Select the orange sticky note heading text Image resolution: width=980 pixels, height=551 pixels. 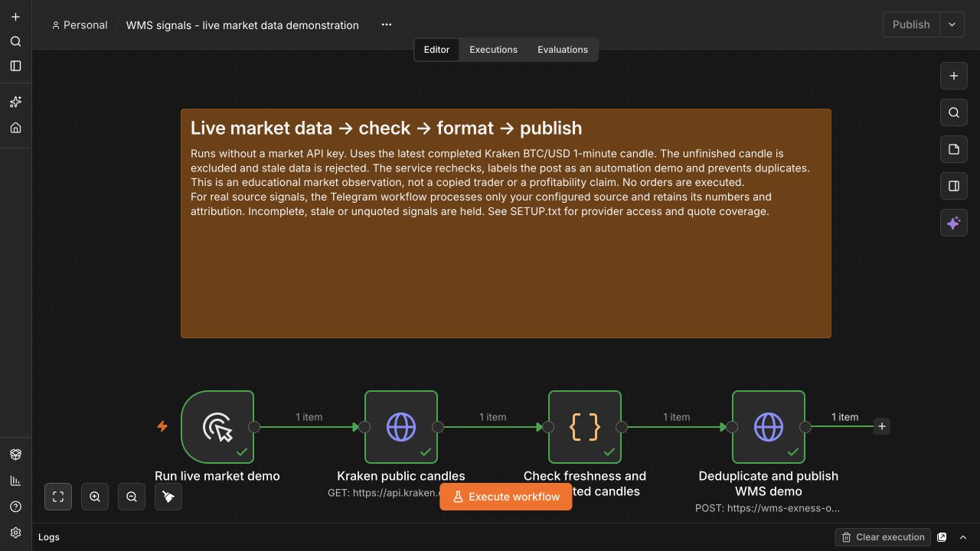tap(386, 128)
